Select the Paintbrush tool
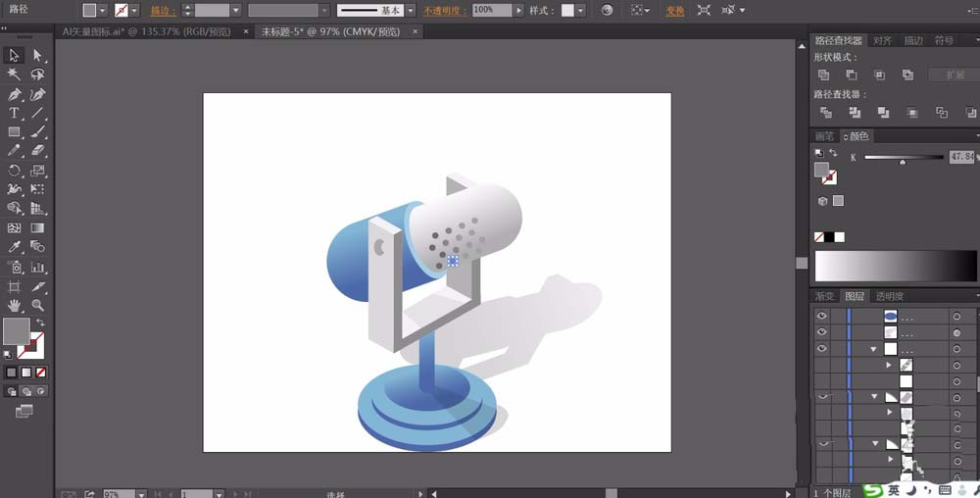The width and height of the screenshot is (980, 498). click(x=37, y=131)
